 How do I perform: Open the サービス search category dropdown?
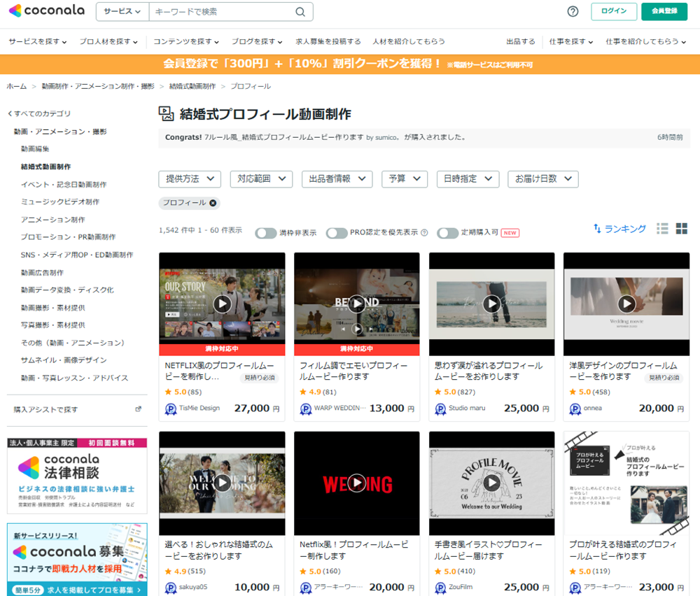[122, 12]
